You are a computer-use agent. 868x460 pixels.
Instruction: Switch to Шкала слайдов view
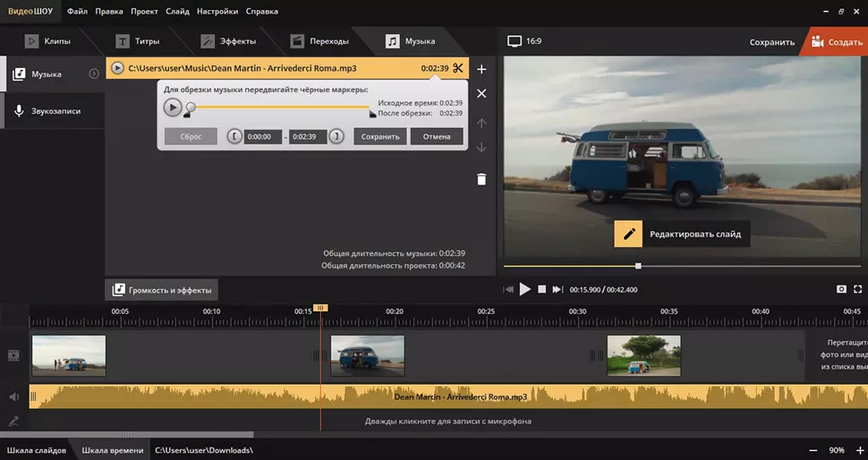click(37, 450)
